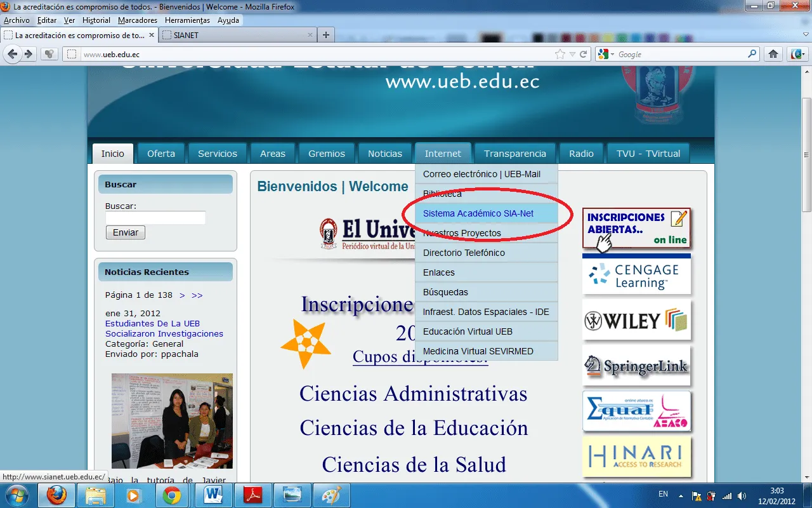The height and width of the screenshot is (508, 812).
Task: Open Paint from the taskbar
Action: 331,495
